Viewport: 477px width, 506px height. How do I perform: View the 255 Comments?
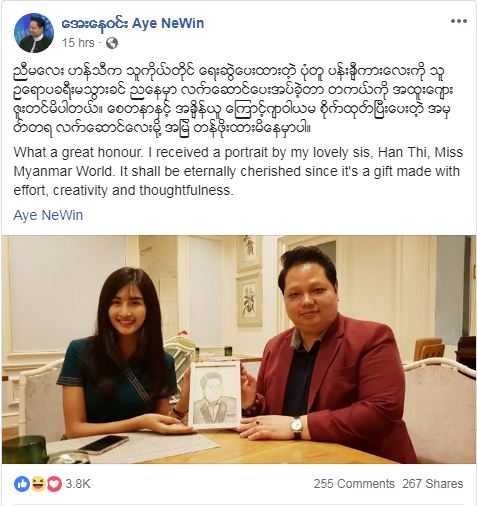[354, 484]
